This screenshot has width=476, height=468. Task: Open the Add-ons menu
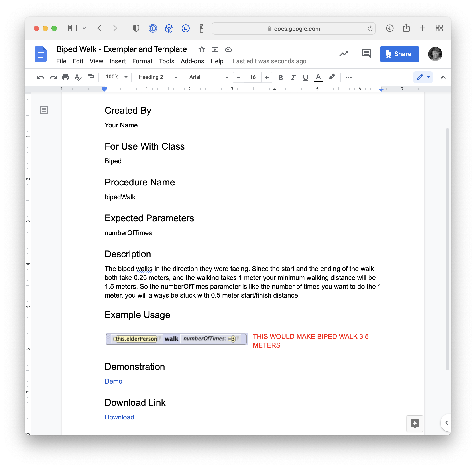click(x=192, y=61)
